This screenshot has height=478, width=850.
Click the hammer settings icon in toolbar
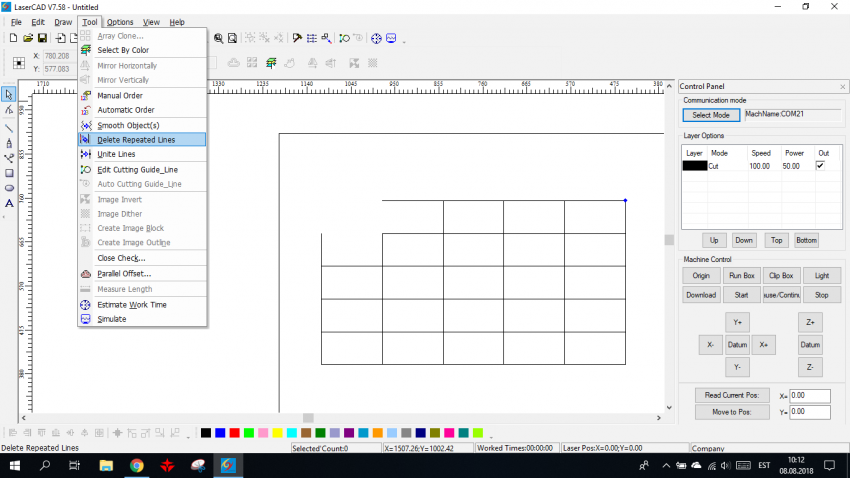(297, 38)
